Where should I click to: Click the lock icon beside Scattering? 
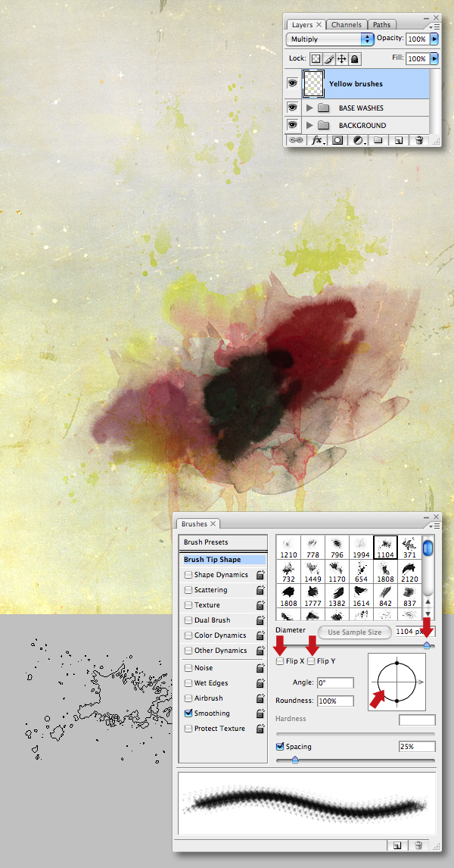pos(260,590)
